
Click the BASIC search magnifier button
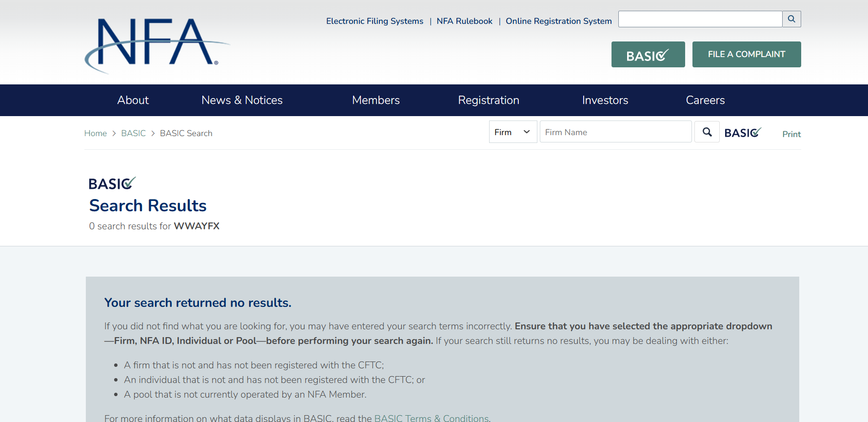[x=707, y=132]
